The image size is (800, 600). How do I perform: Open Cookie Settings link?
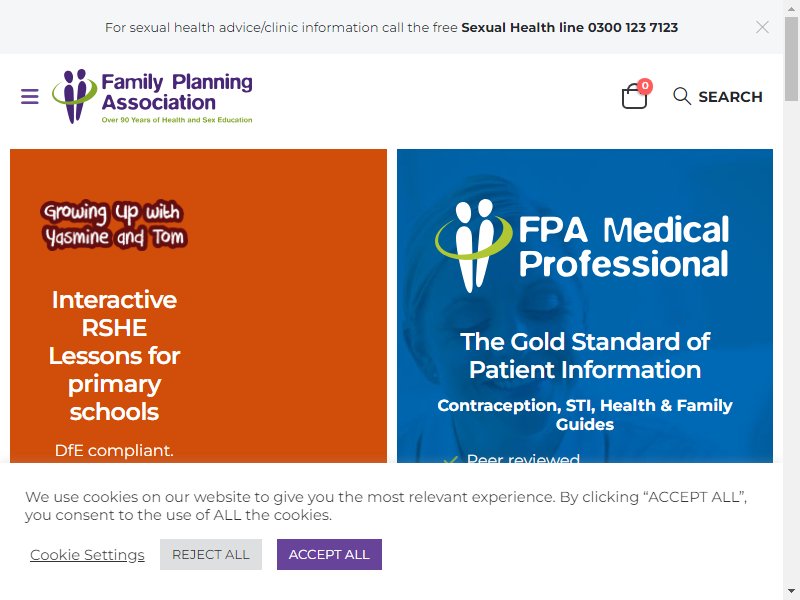87,555
